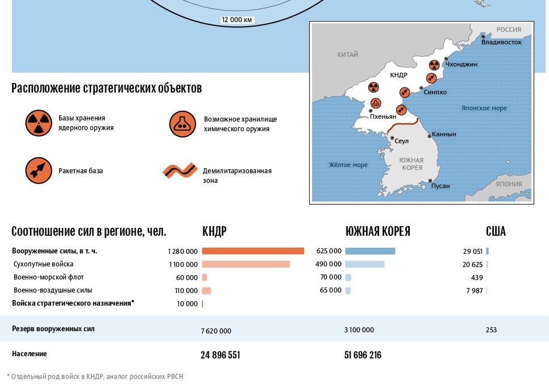Click the blue South Korea armed forces bar
This screenshot has width=549, height=392.
[x=370, y=251]
